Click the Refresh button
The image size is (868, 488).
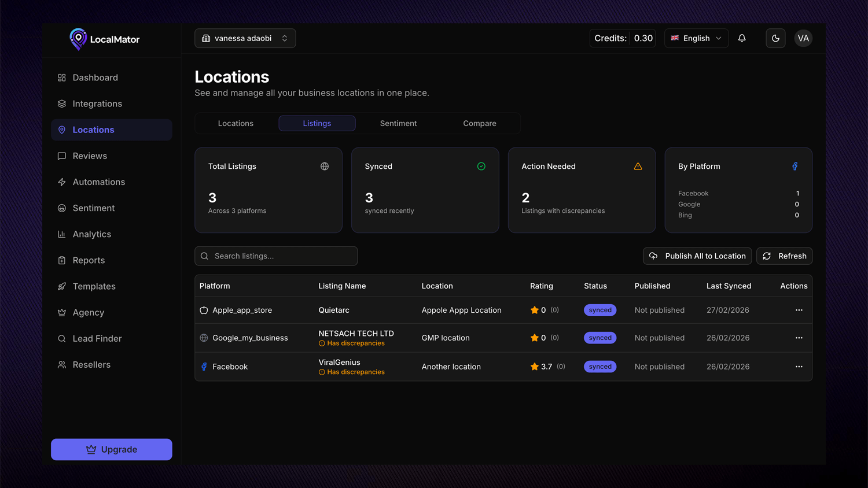[784, 256]
